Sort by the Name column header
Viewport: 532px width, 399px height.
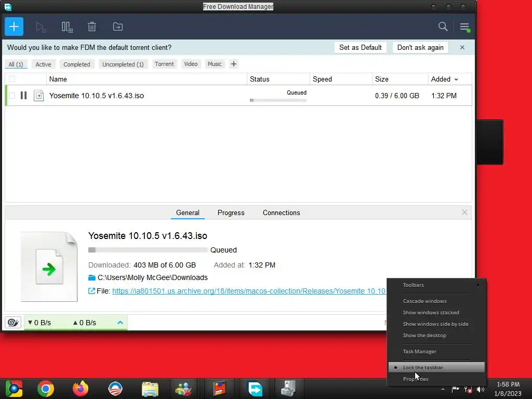click(147, 79)
